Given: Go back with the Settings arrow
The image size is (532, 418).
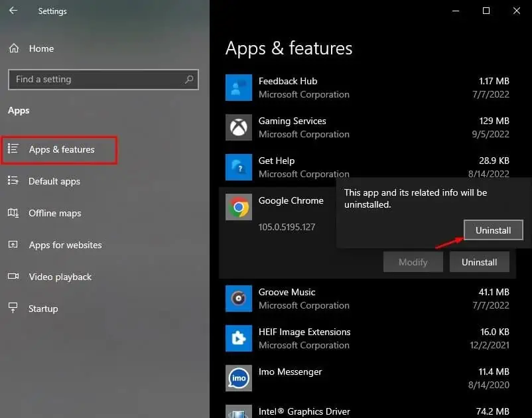Looking at the screenshot, I should pos(13,11).
